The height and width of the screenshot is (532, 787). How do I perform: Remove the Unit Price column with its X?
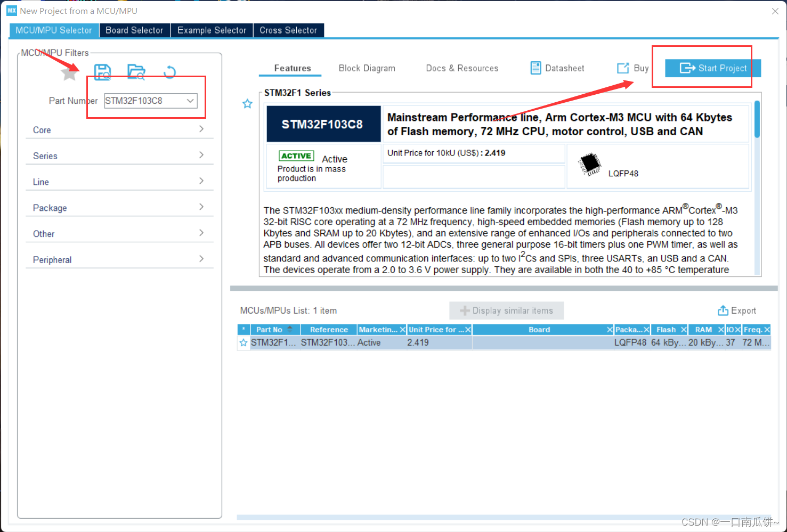tap(468, 330)
